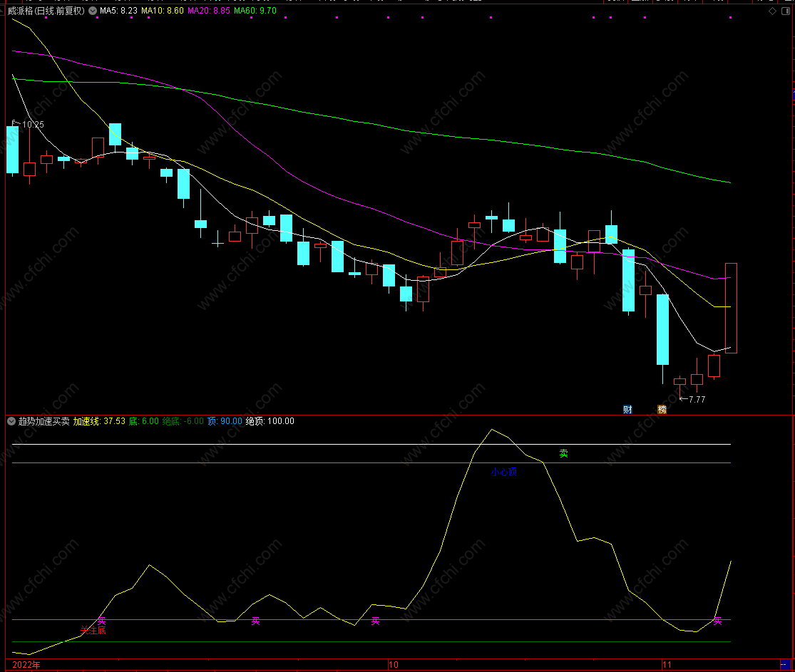The height and width of the screenshot is (672, 795).
Task: Click the green 卖 sell signal marker
Action: click(564, 453)
